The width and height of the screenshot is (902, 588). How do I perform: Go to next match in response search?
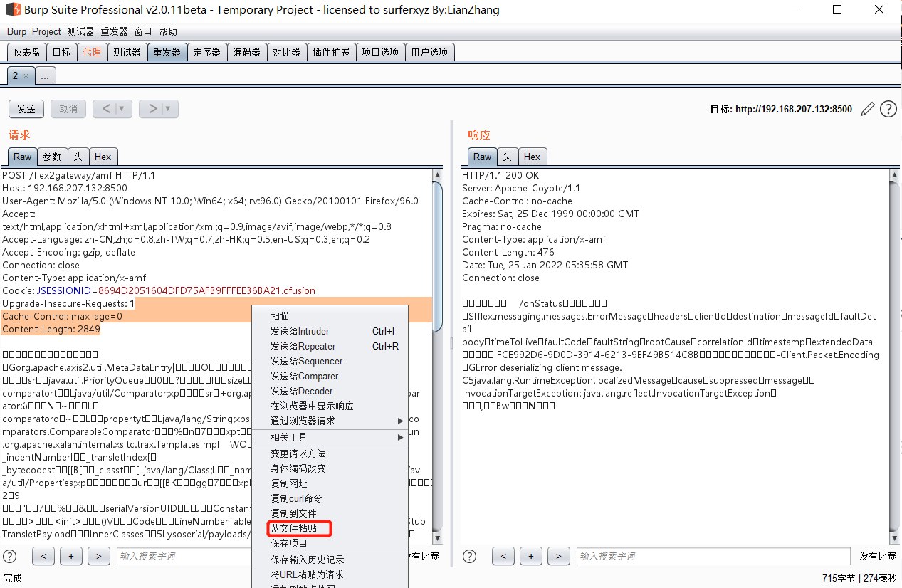coord(559,556)
